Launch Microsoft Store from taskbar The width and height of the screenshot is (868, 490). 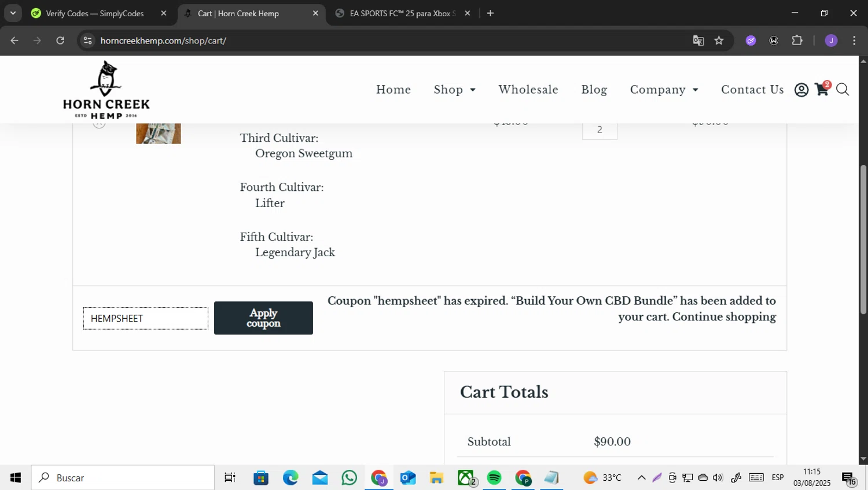[261, 478]
